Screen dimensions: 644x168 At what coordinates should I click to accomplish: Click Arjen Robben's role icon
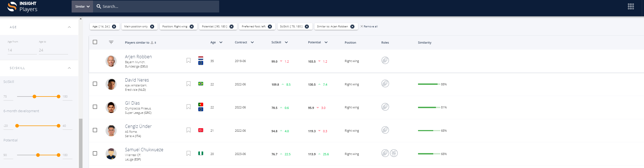click(x=385, y=60)
